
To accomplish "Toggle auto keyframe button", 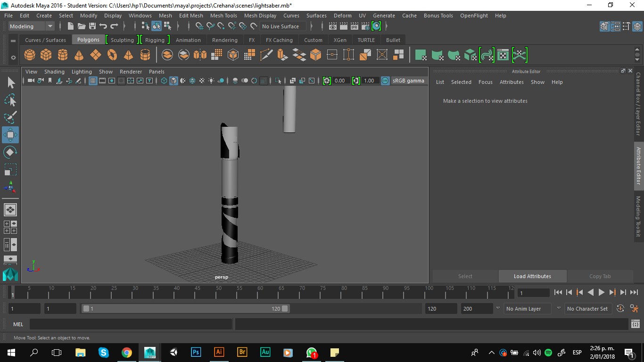I will pos(620,309).
